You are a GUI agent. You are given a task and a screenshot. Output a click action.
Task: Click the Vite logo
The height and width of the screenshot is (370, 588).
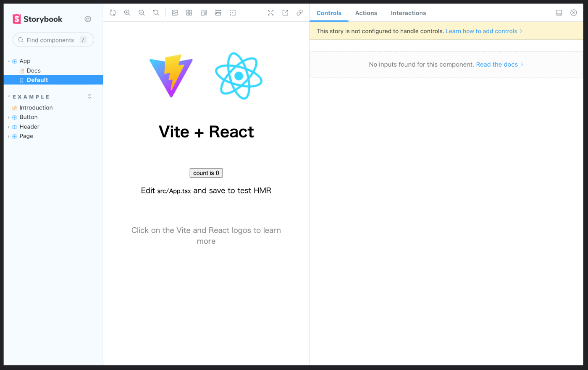(171, 76)
